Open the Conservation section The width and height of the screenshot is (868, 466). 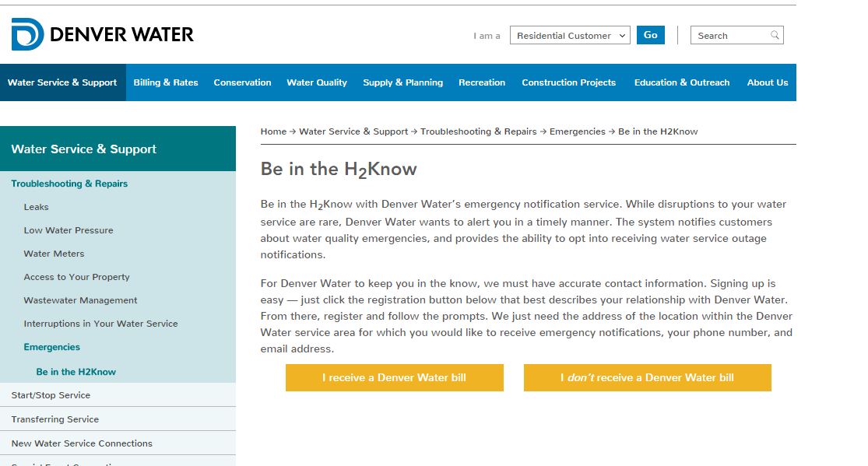tap(242, 82)
